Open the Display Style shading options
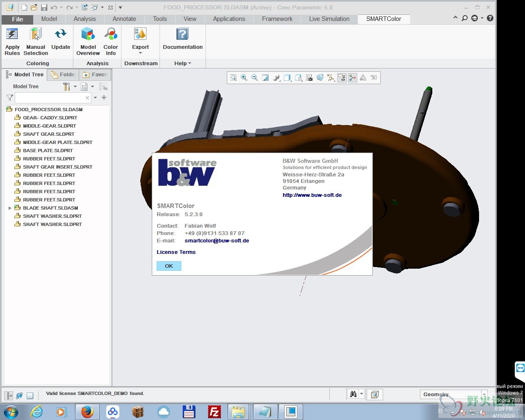This screenshot has height=420, width=525. pyautogui.click(x=276, y=78)
